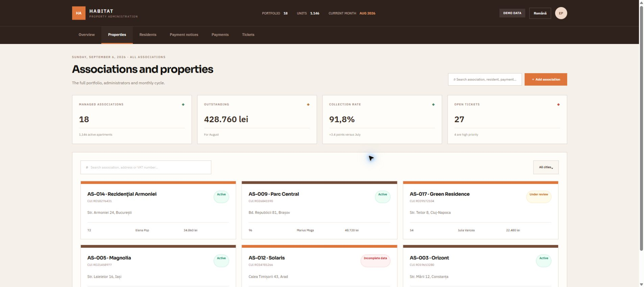Go to the Residents tab

pyautogui.click(x=148, y=35)
